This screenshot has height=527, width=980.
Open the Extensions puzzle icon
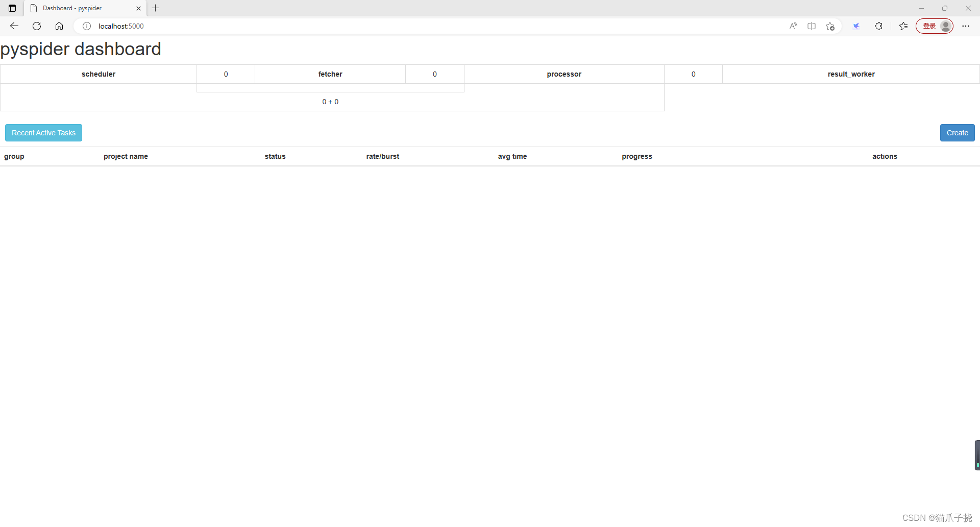pos(878,26)
